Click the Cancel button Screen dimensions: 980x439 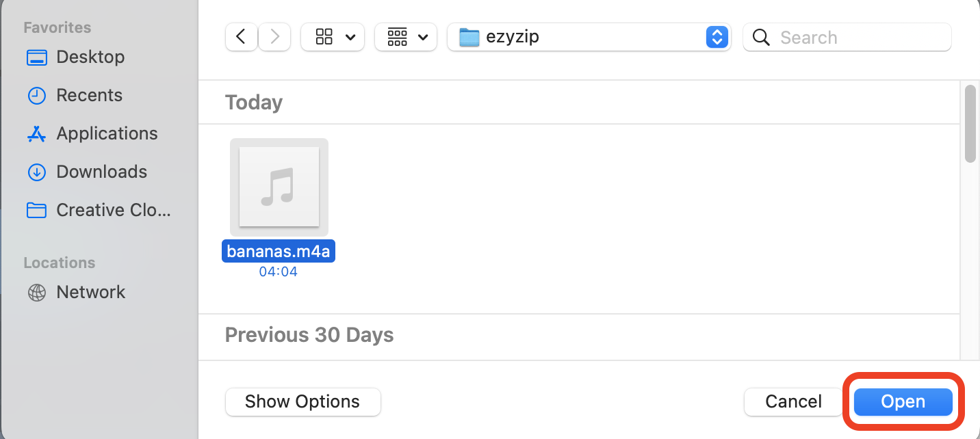tap(792, 401)
